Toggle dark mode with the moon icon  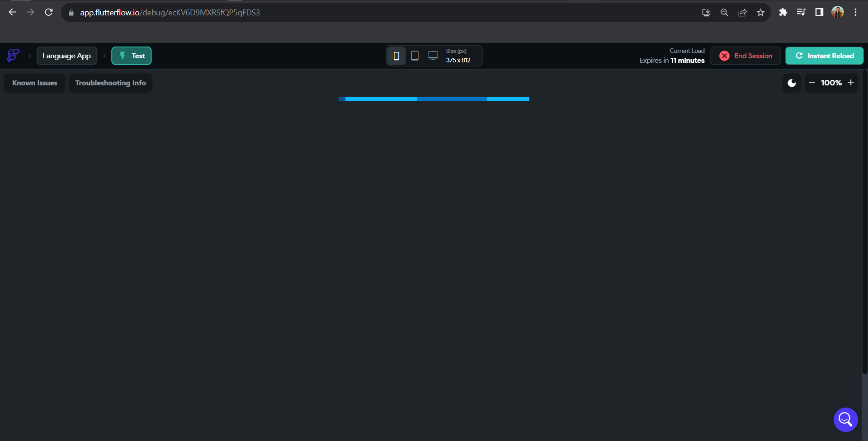tap(792, 83)
